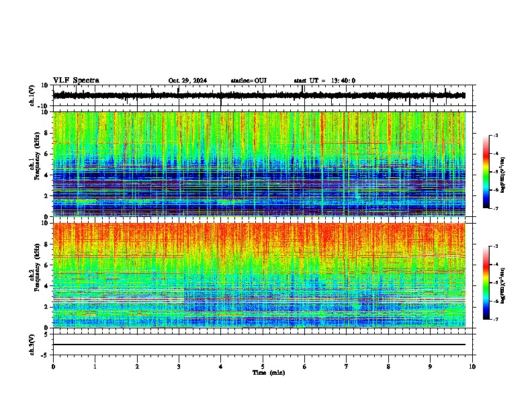
Task: Click the ch.3(V) axis label
Action: click(32, 345)
